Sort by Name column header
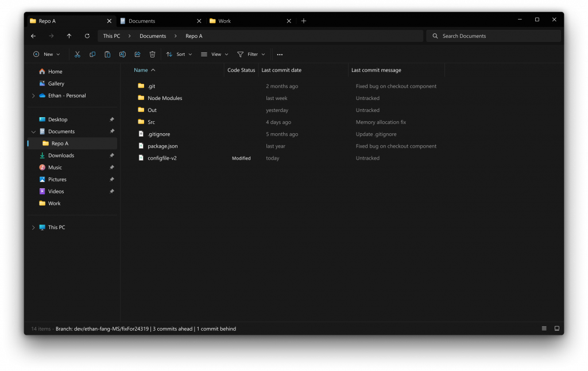588x371 pixels. 141,70
